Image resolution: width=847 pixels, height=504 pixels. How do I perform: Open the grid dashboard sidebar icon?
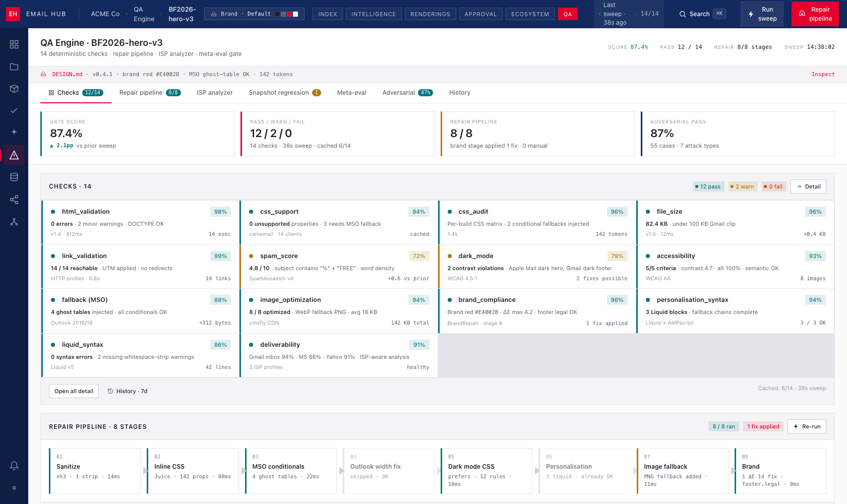pos(14,44)
